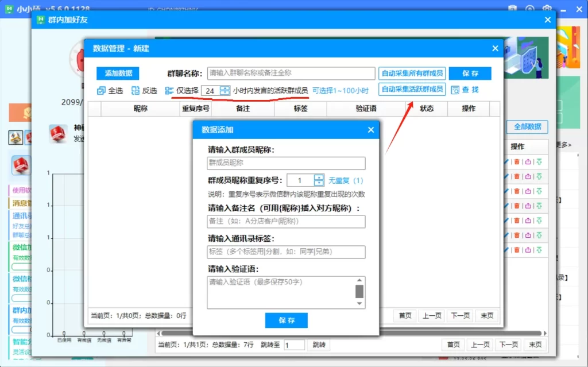Increase the active hours value above 24

[x=223, y=87]
